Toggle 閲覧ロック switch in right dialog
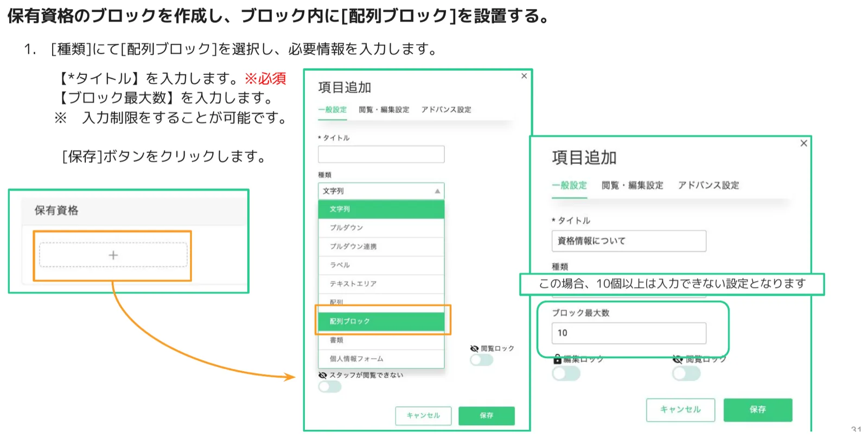Viewport: 868px width, 439px height. click(x=686, y=373)
